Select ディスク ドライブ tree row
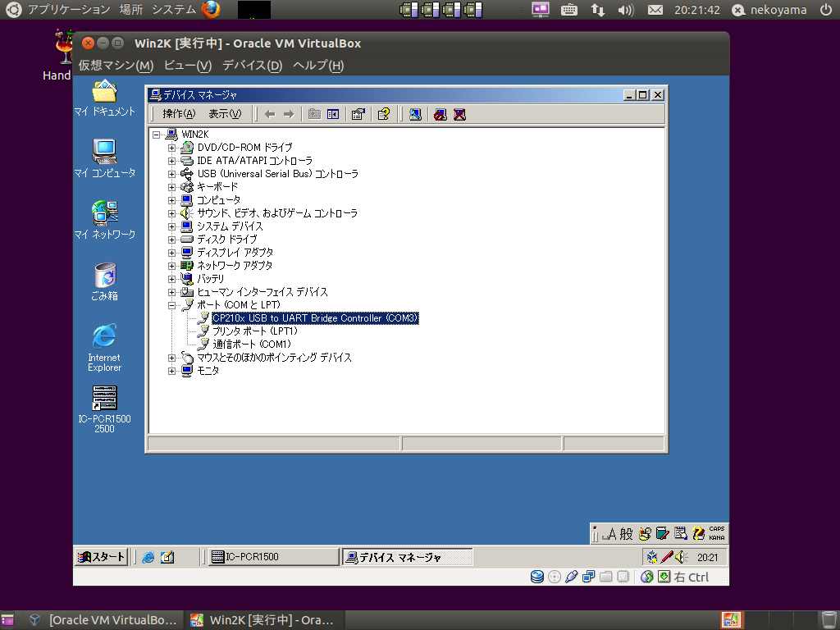 tap(226, 240)
